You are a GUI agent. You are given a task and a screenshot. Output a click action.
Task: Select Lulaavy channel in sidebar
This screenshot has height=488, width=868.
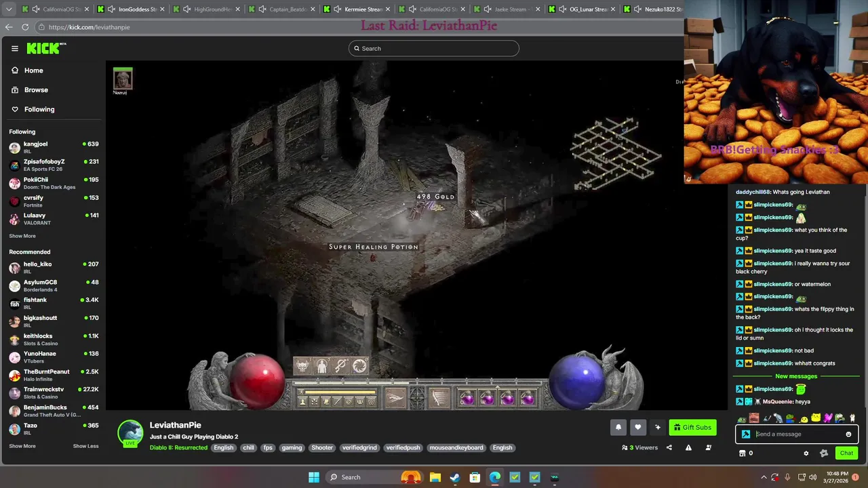point(54,218)
